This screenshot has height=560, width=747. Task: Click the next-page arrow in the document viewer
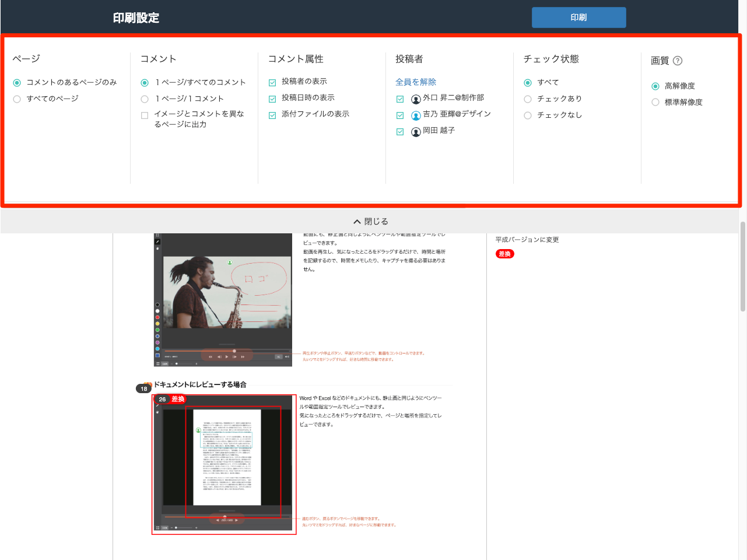coord(236,520)
